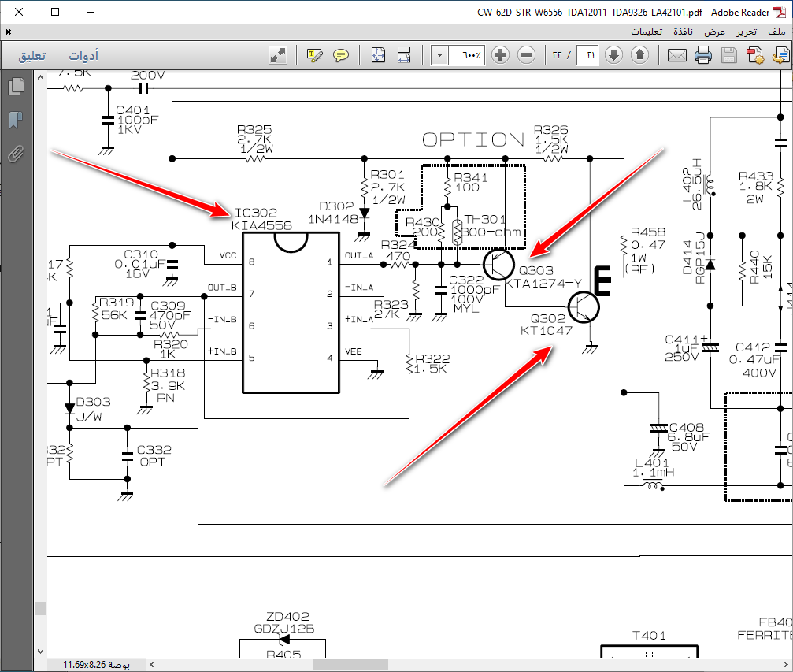The width and height of the screenshot is (793, 672).
Task: Click the R325 resistor label
Action: [x=254, y=129]
